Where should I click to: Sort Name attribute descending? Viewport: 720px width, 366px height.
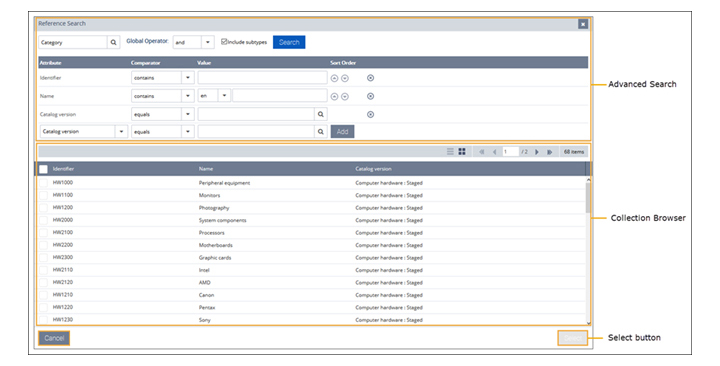(x=345, y=96)
